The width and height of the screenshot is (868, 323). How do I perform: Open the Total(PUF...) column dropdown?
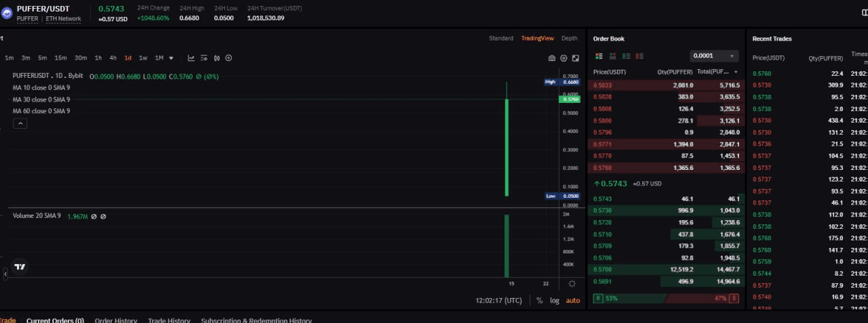click(x=736, y=72)
